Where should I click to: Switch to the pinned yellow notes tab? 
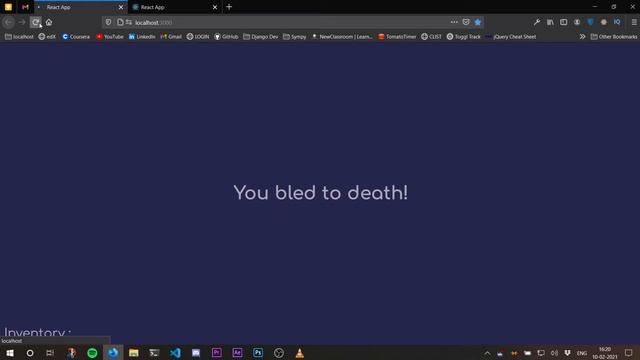tap(8, 7)
